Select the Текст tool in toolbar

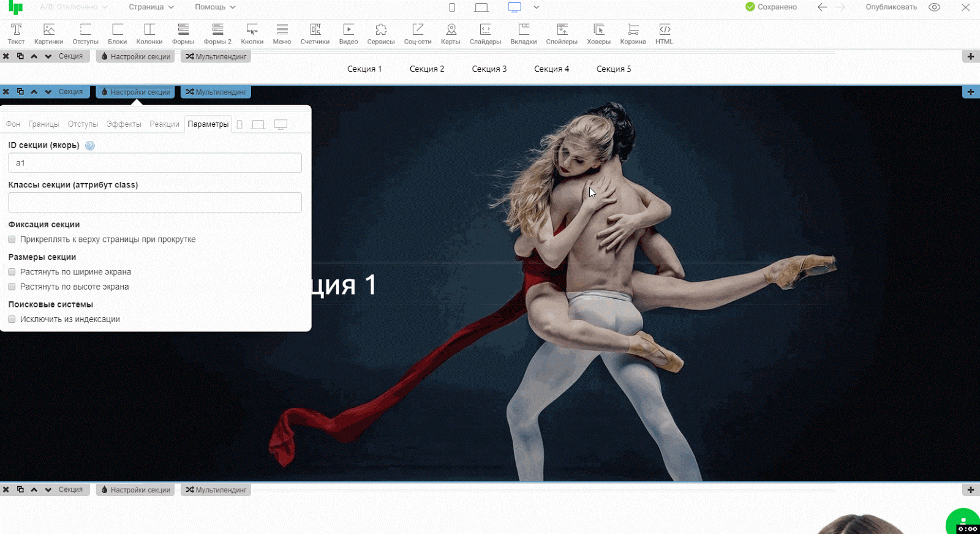pos(16,34)
